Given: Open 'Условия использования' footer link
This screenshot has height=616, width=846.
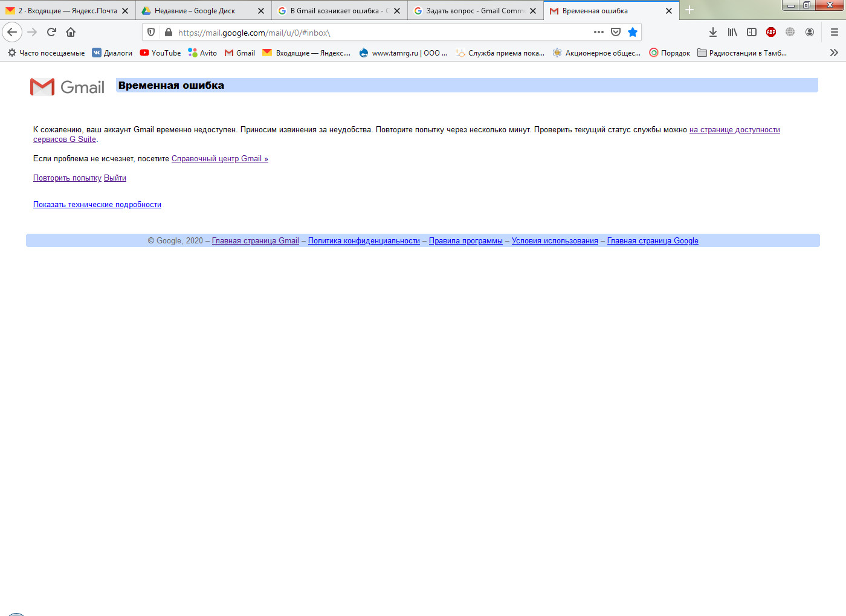Looking at the screenshot, I should [x=555, y=241].
